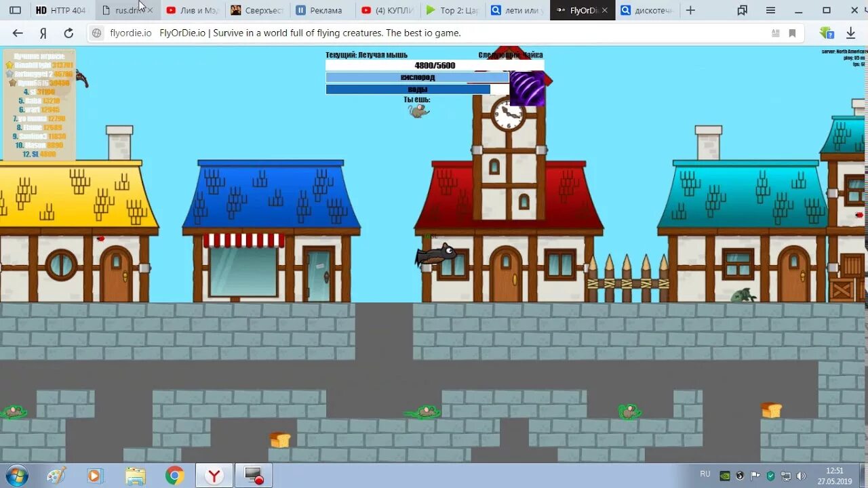Open the YouTube 'Лив и Мэ' tab
This screenshot has width=868, height=488.
(192, 10)
